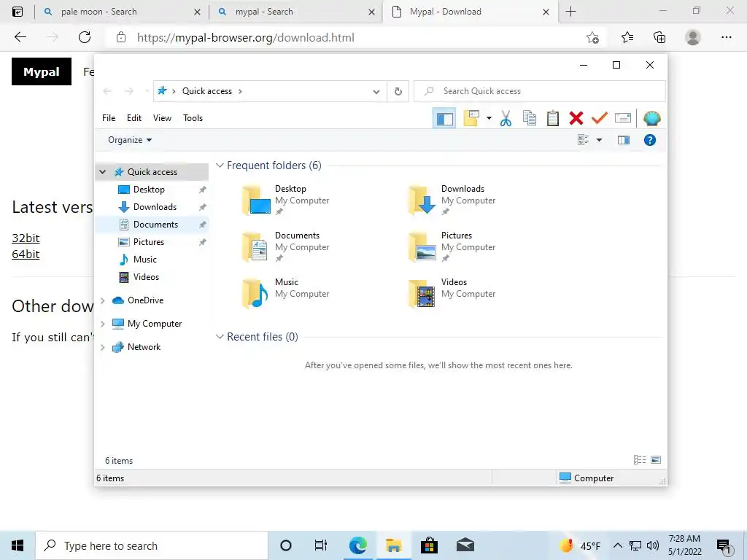This screenshot has width=747, height=560.
Task: Click the shell settings icon
Action: point(651,118)
